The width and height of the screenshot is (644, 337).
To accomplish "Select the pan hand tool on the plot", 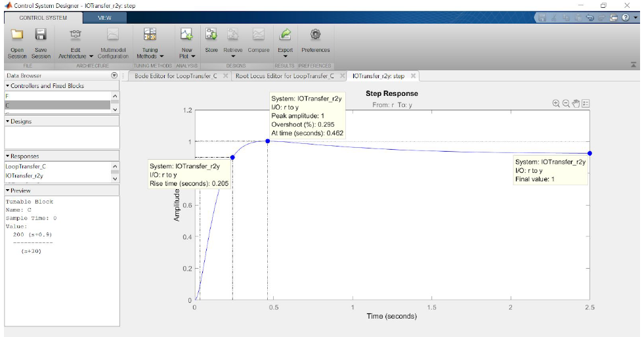I will [x=576, y=103].
